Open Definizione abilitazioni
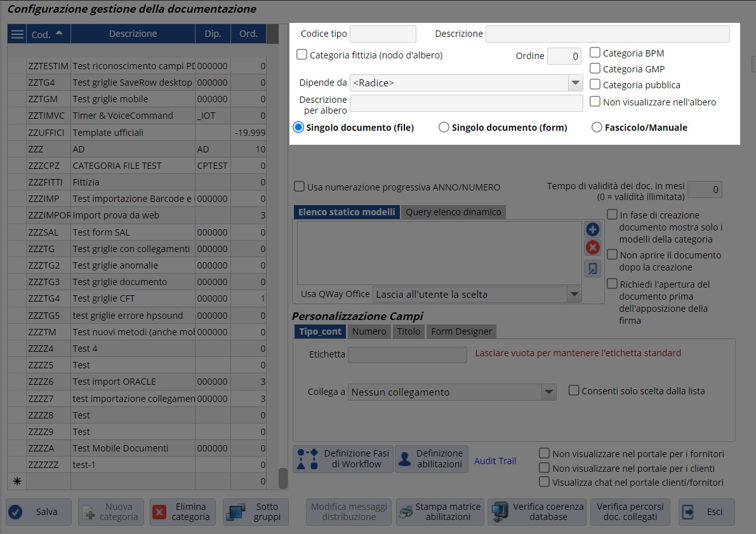 (x=432, y=458)
